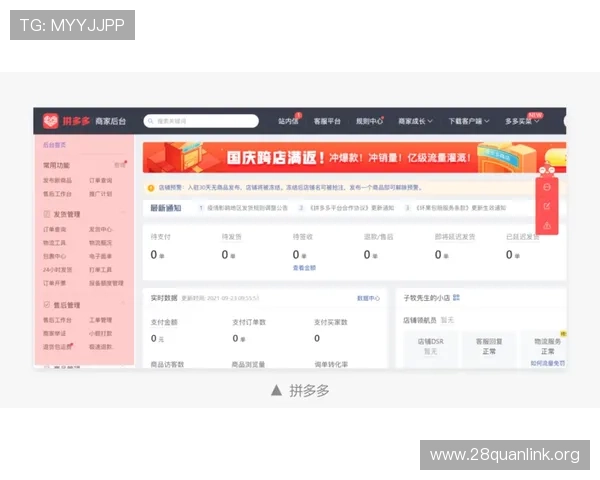Open 包裹中心 in the sidebar
Viewport: 600px width, 480px height.
(54, 256)
